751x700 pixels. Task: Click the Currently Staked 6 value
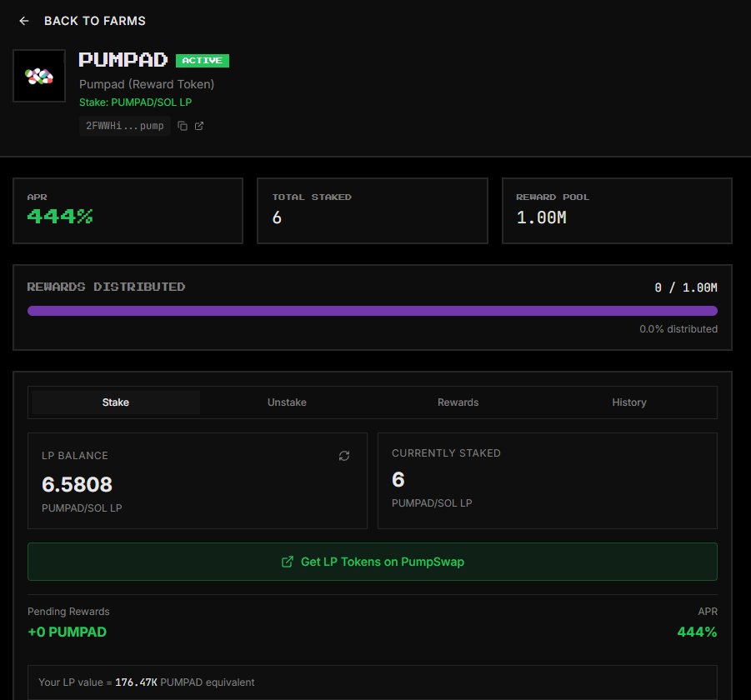coord(398,480)
